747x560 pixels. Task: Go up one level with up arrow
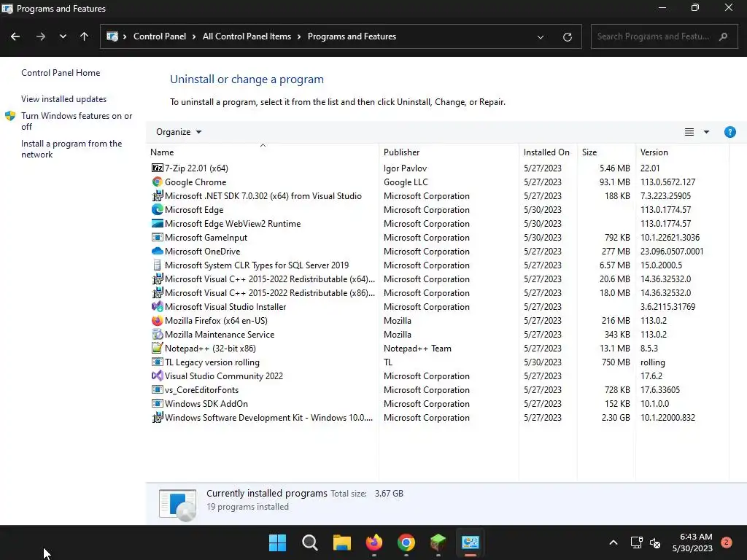pos(85,36)
